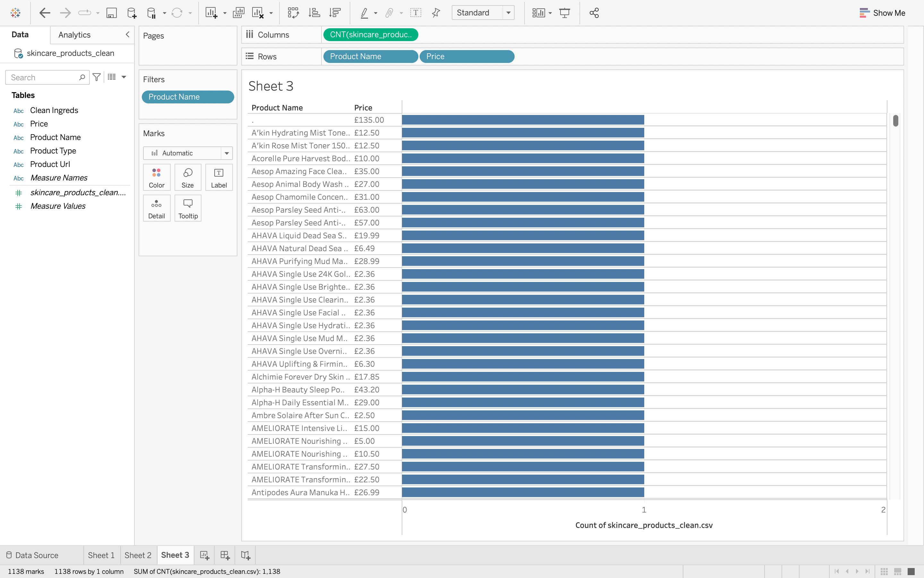Open Show/Hide Cards icon

point(538,13)
